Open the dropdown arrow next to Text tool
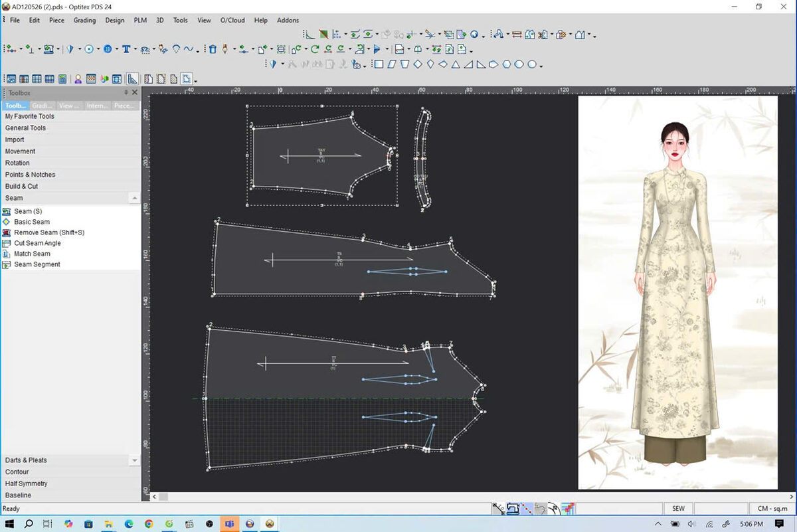 (135, 50)
